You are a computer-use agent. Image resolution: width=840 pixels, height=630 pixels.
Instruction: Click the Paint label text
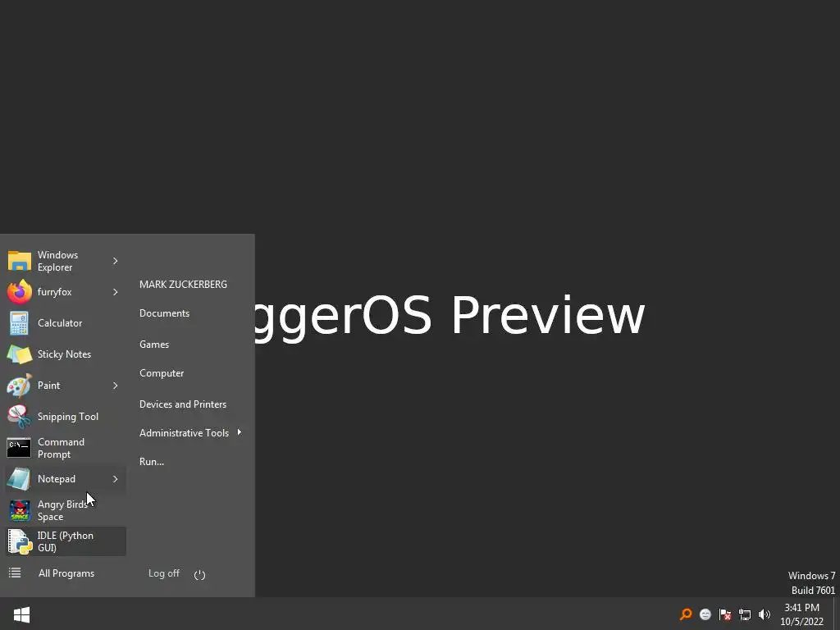(48, 386)
